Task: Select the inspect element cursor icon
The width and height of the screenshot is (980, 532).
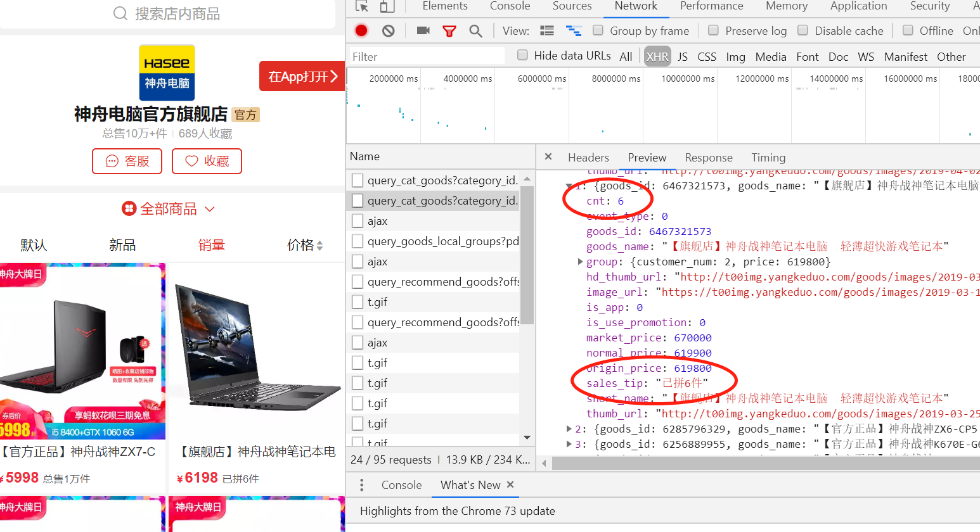Action: click(362, 6)
